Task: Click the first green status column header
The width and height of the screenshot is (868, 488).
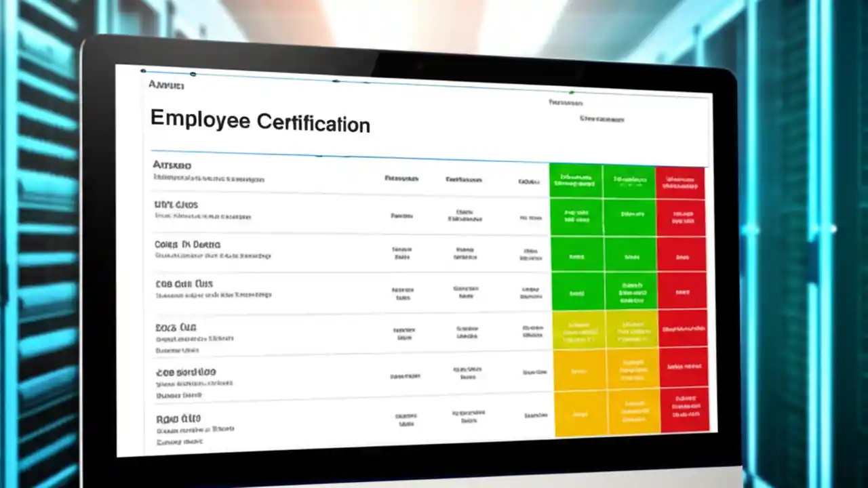Action: 575,180
